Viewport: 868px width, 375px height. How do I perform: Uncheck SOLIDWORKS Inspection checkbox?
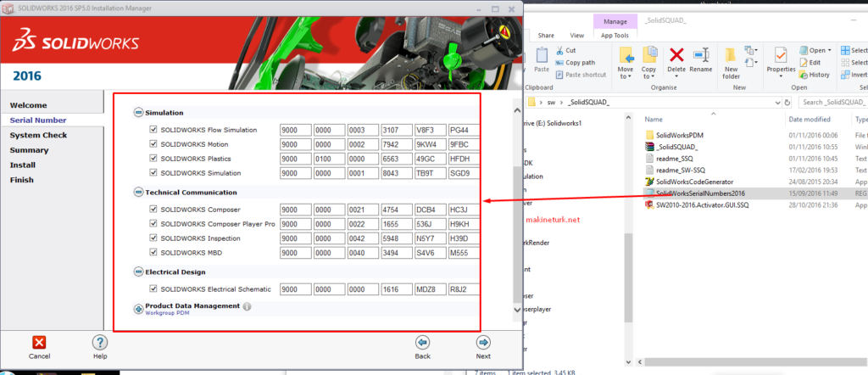coord(153,238)
